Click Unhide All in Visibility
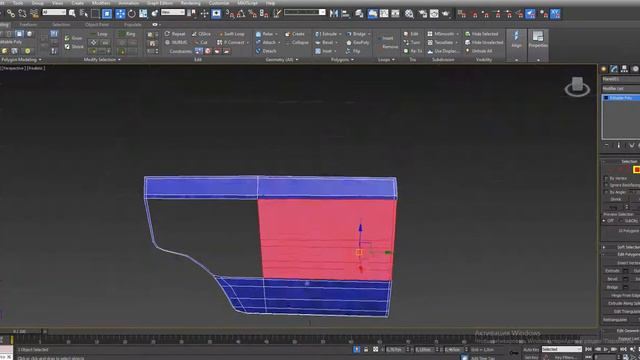Viewport: 640px width, 360px height. pos(479,51)
